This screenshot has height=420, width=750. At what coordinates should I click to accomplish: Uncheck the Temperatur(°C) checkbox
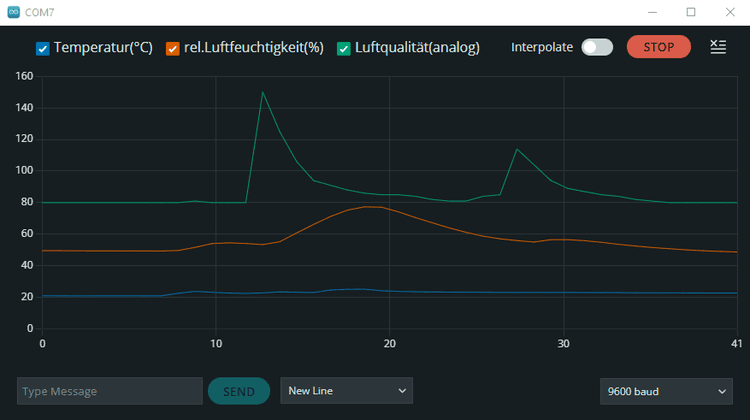click(x=43, y=48)
